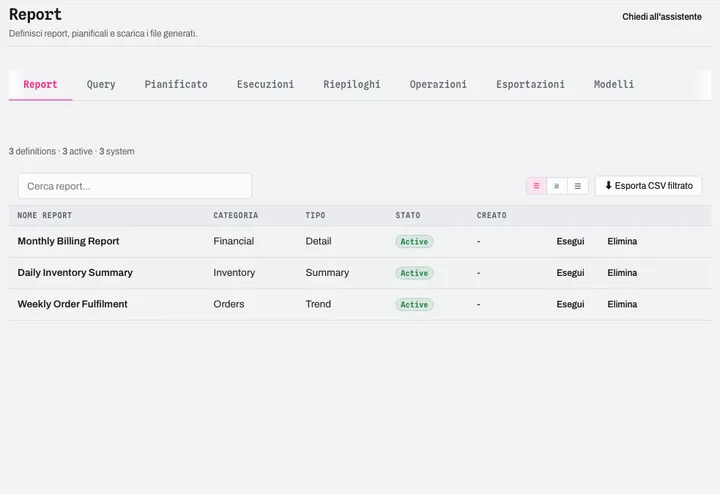Sort by the Creato column header

click(x=491, y=215)
